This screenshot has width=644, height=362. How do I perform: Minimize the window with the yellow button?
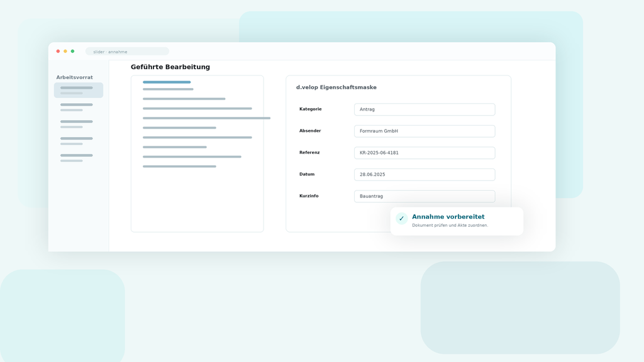pyautogui.click(x=65, y=52)
